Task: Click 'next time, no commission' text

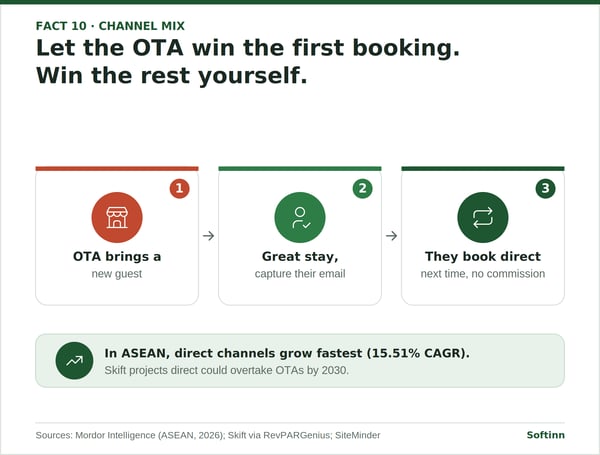Action: [483, 274]
